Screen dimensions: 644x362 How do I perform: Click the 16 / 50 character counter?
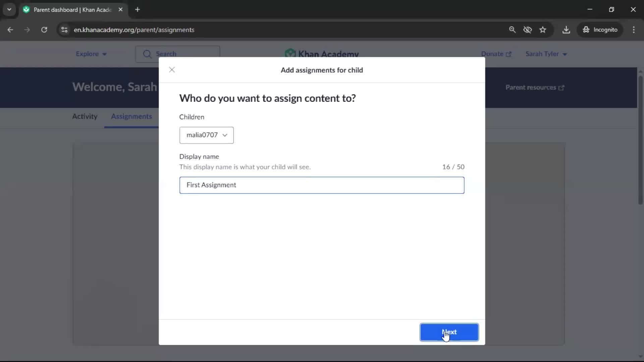click(453, 167)
